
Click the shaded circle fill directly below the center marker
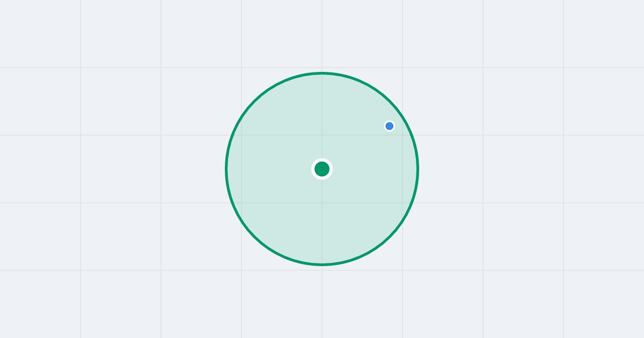(x=322, y=220)
